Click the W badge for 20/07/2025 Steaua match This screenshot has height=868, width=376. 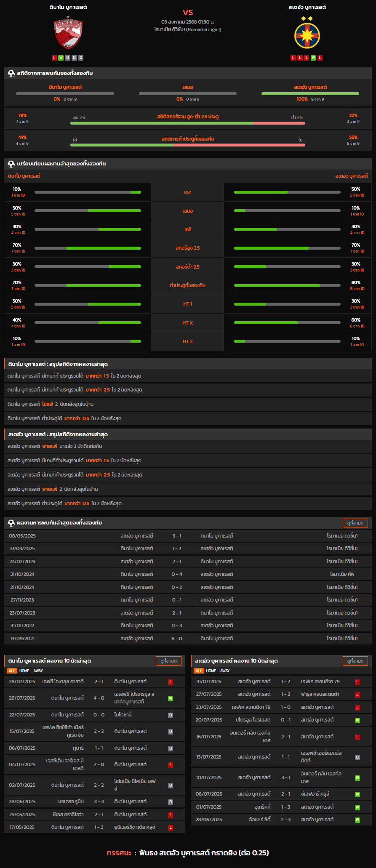click(x=357, y=720)
